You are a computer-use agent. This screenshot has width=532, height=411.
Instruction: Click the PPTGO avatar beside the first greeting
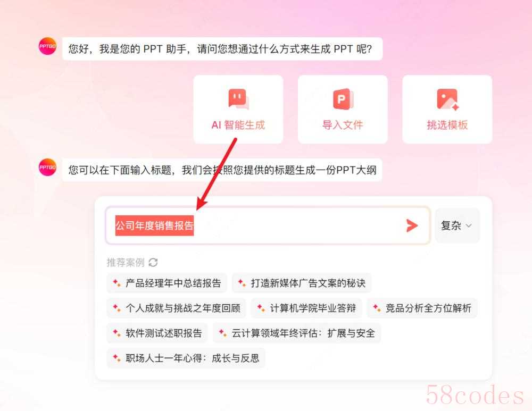47,46
